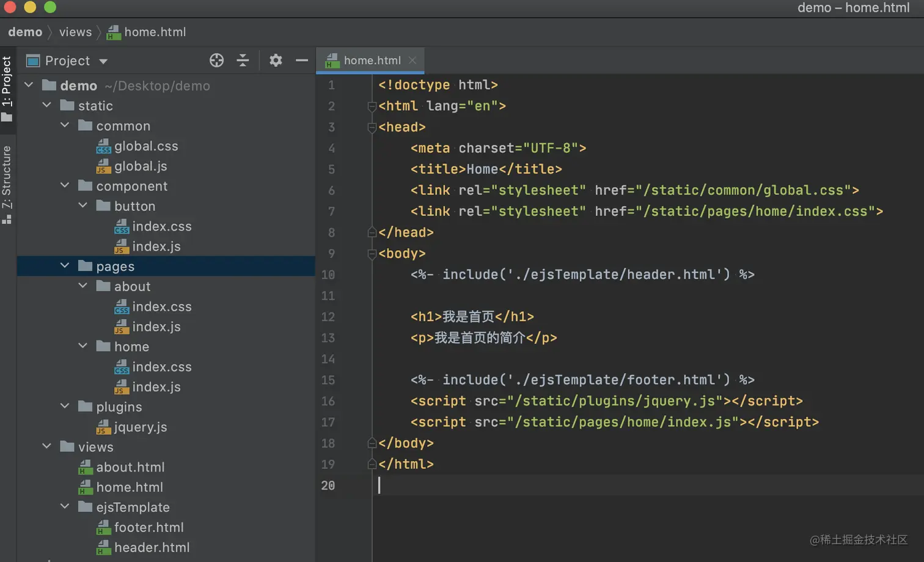Hide the Project panel with minus icon
The height and width of the screenshot is (562, 924).
pyautogui.click(x=301, y=60)
